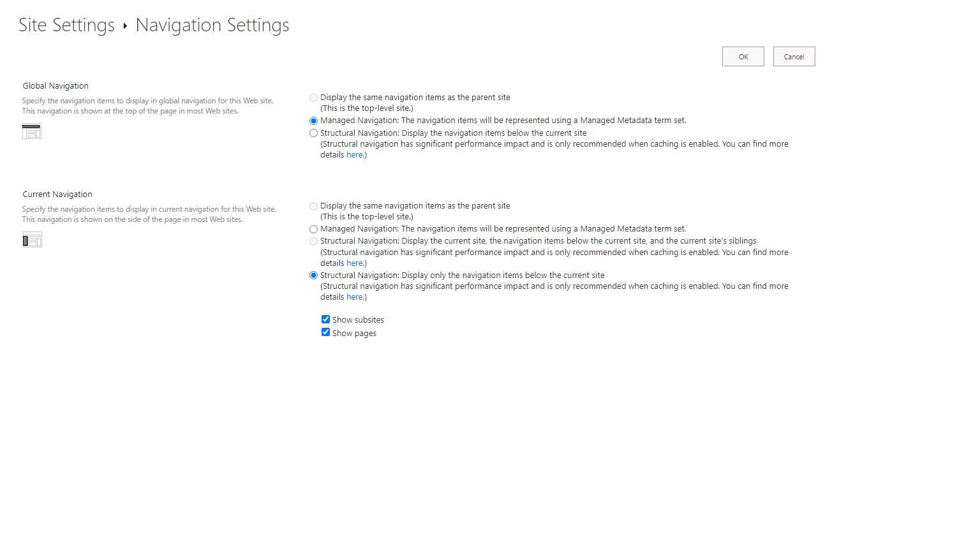The height and width of the screenshot is (551, 980).
Task: Select structural navigation showing current site's siblings
Action: (313, 241)
